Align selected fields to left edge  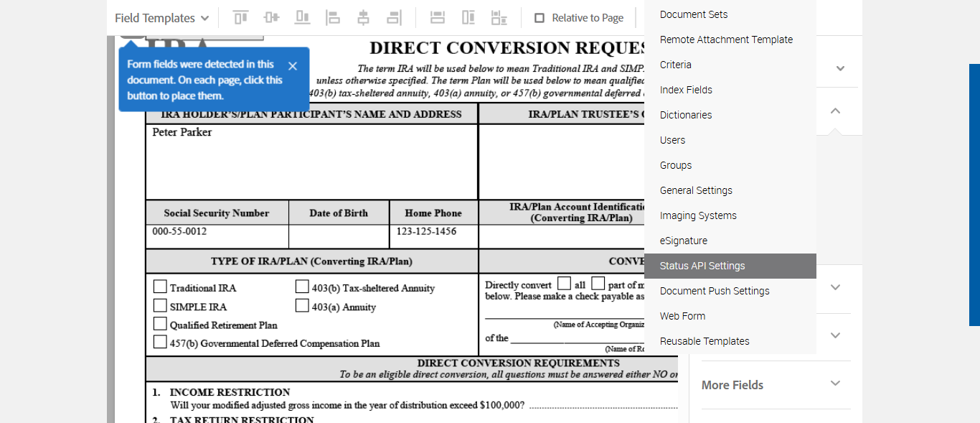tap(333, 18)
